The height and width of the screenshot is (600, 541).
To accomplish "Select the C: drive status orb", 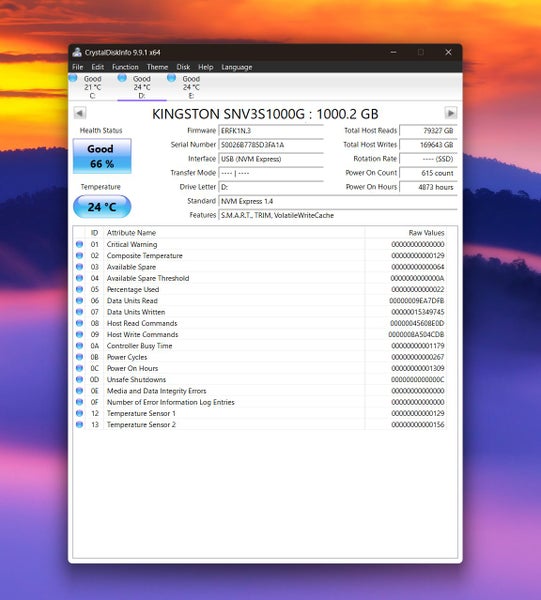I will tap(73, 78).
